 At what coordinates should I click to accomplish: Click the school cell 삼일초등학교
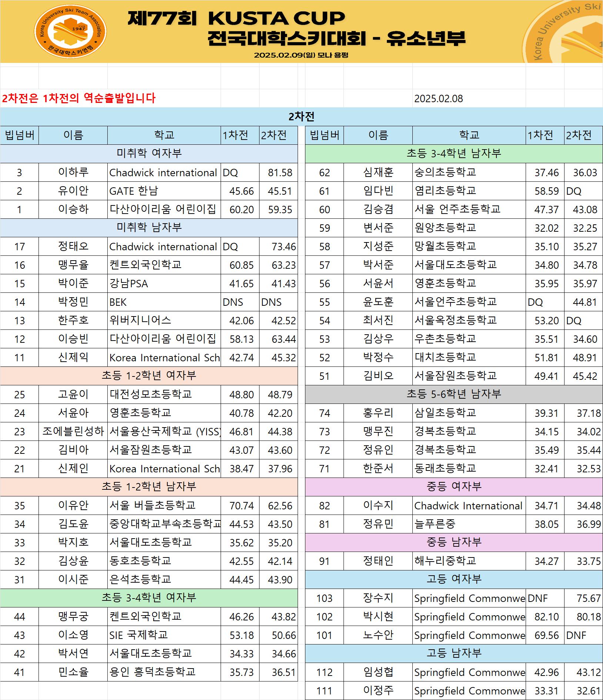[x=469, y=413]
